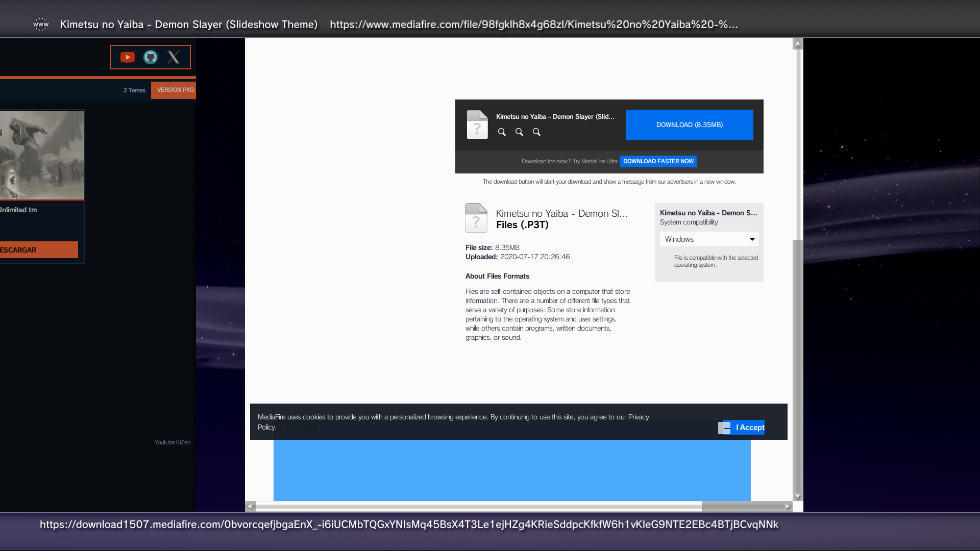Click the 'About Files Formats' heading
The image size is (980, 551).
coord(497,276)
